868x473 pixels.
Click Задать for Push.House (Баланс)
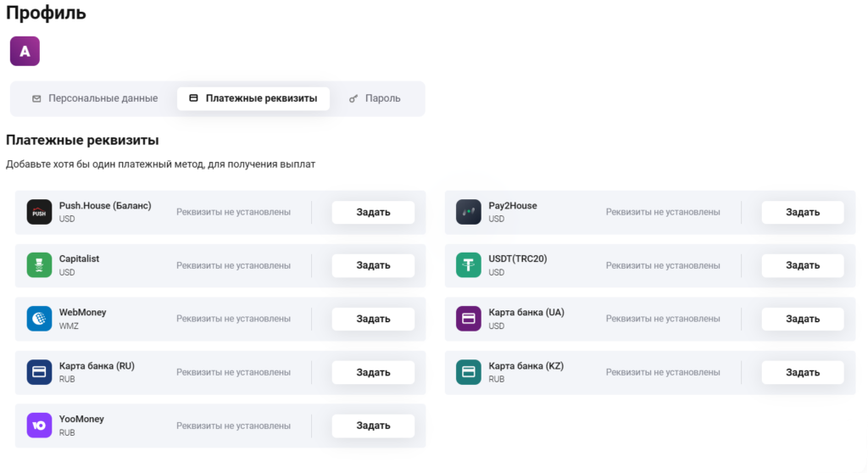pos(373,213)
